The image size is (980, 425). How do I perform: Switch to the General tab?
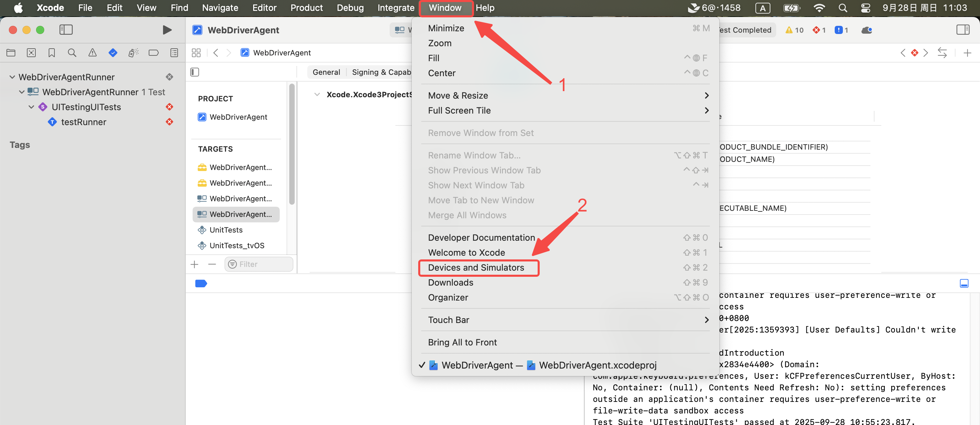326,72
